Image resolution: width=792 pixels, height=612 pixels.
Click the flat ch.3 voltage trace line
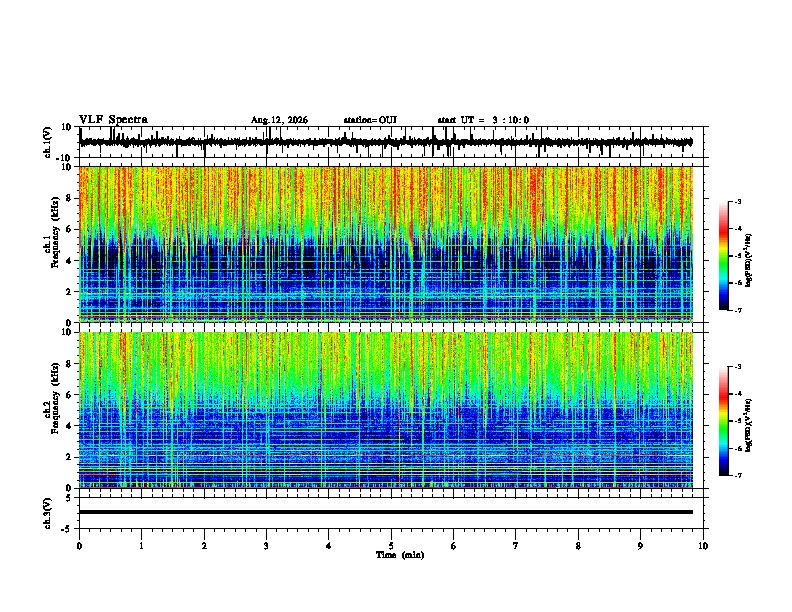pyautogui.click(x=386, y=512)
